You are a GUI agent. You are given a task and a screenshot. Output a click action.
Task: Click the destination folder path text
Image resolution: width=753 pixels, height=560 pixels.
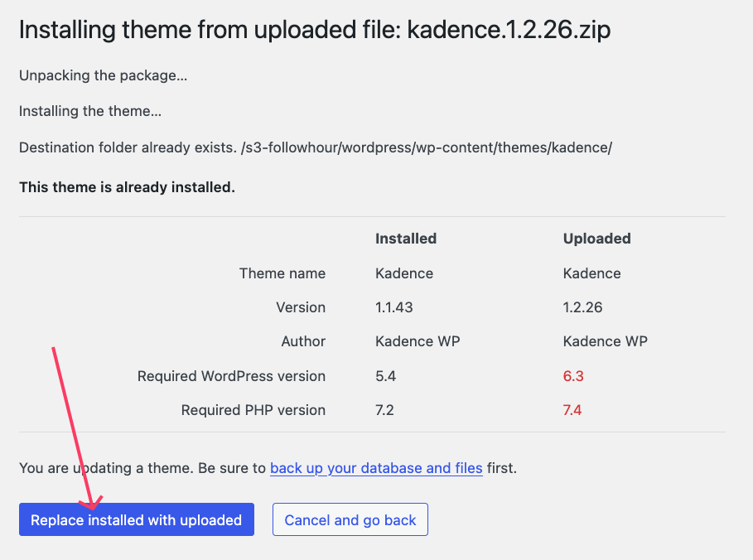tap(315, 147)
